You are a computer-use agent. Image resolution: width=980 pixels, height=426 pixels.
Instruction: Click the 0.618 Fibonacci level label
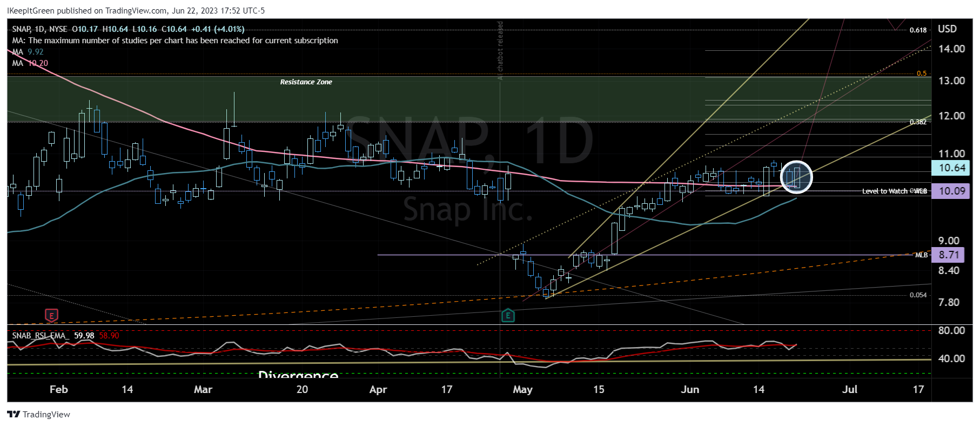click(x=918, y=30)
